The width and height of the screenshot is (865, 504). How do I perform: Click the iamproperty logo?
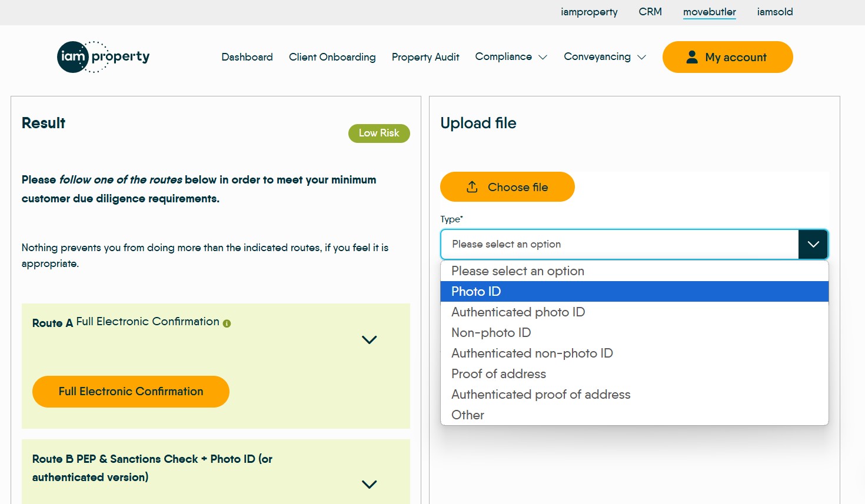[x=104, y=57]
